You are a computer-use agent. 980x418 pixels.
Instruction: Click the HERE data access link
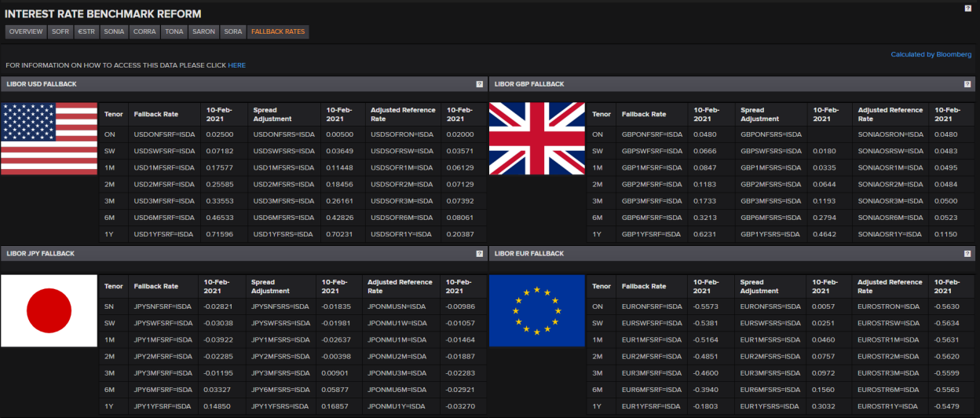pos(236,65)
